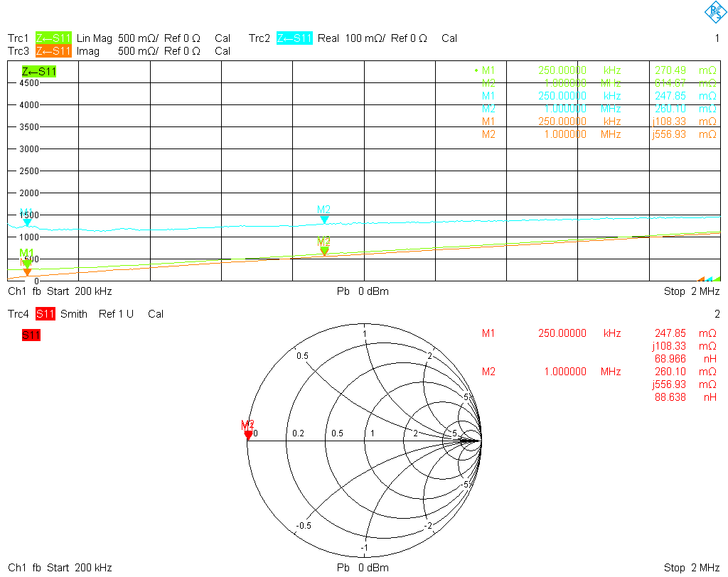The image size is (728, 577).
Task: Click y-axis label '3000'
Action: (x=29, y=149)
